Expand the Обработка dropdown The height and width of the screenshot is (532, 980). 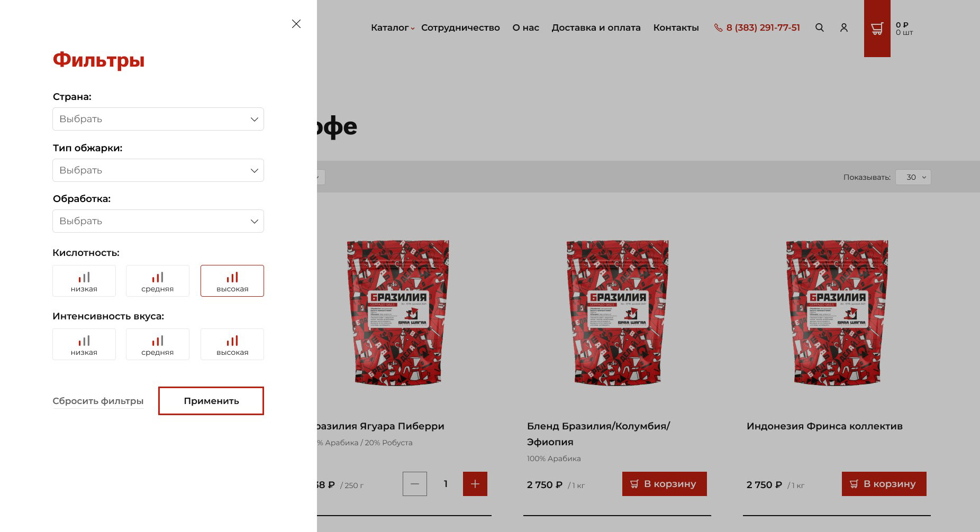pyautogui.click(x=158, y=221)
